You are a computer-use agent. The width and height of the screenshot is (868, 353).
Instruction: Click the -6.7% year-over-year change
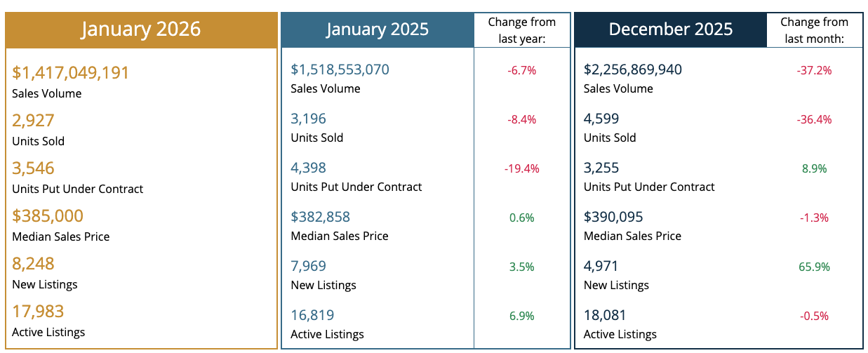[521, 71]
